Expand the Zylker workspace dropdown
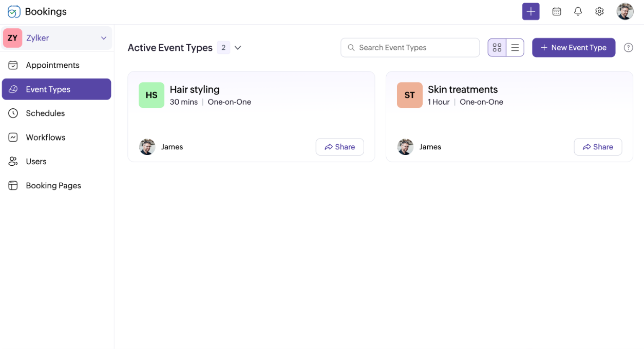 (104, 38)
